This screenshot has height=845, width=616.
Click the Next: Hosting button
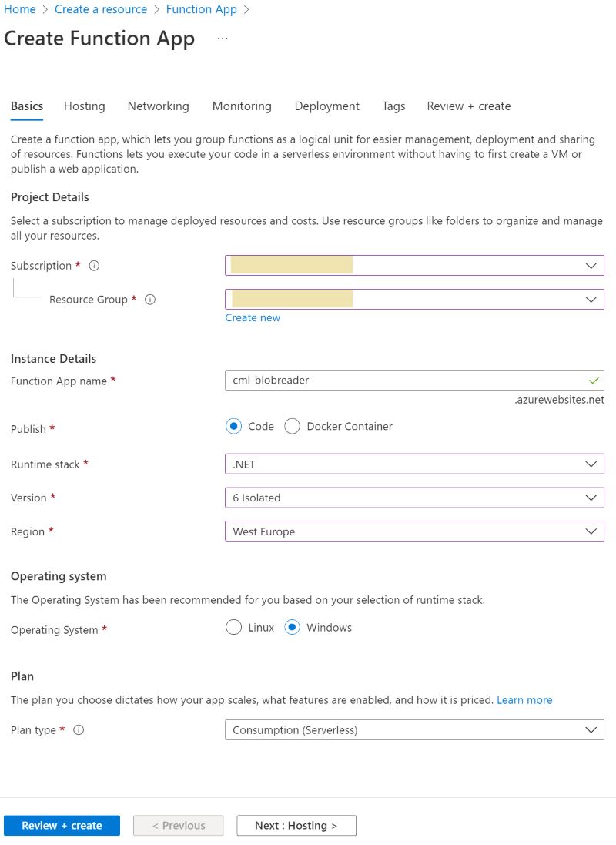pyautogui.click(x=296, y=825)
